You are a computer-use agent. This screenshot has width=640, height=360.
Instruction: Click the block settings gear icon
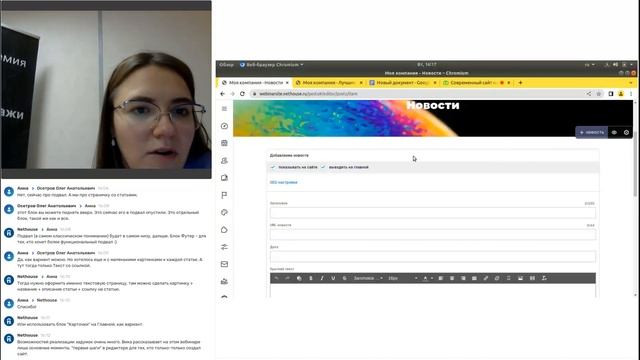(x=626, y=132)
